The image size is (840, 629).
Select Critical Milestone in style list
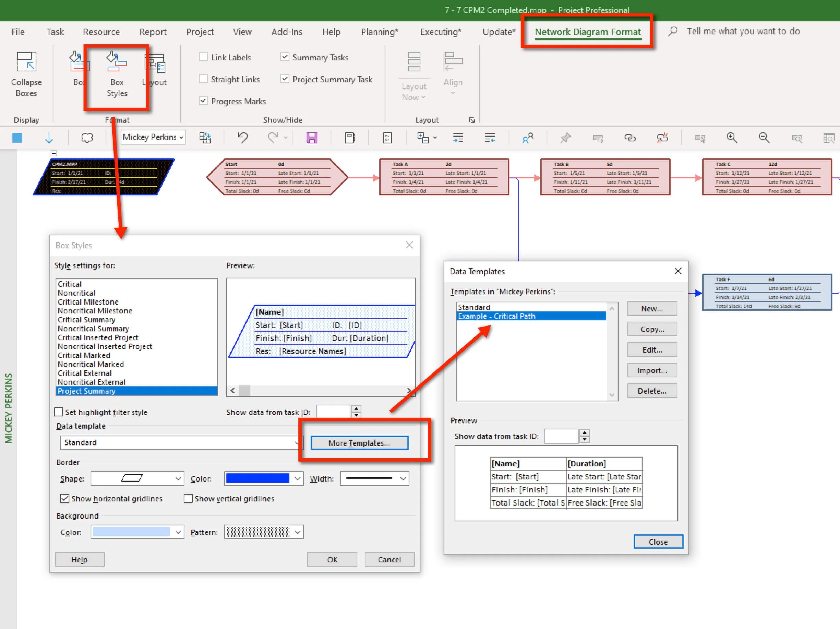88,302
